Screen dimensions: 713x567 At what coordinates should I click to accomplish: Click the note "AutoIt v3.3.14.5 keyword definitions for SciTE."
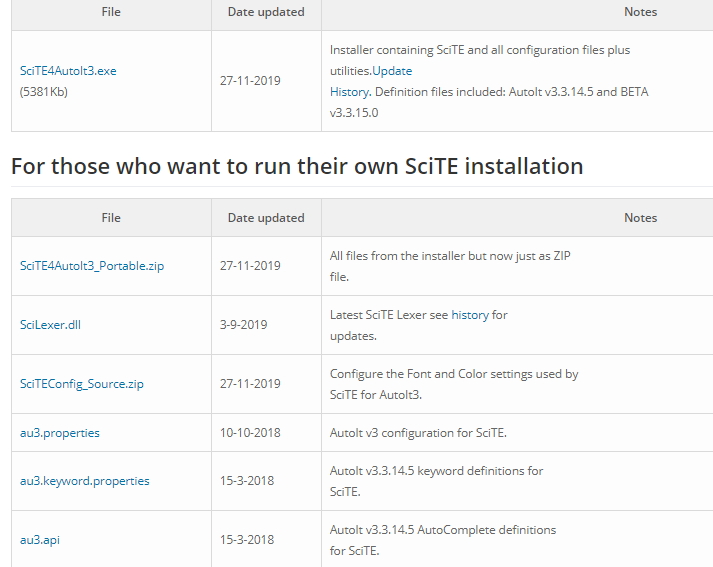[x=437, y=481]
